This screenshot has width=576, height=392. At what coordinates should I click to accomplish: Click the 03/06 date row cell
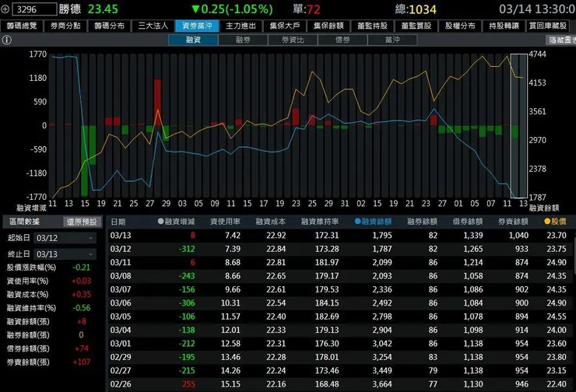point(121,303)
